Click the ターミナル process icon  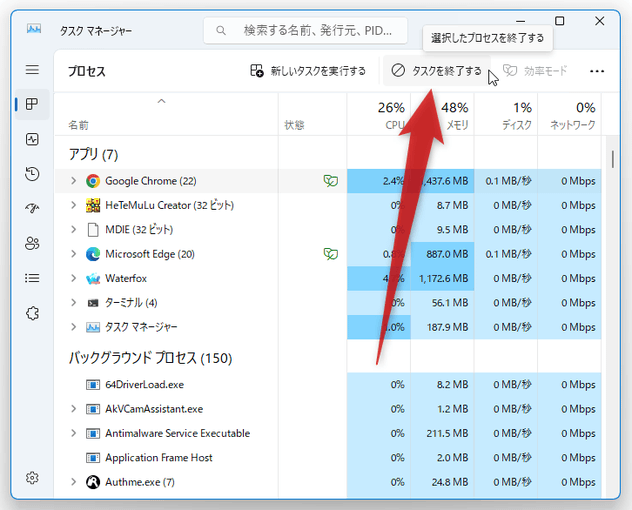[93, 303]
